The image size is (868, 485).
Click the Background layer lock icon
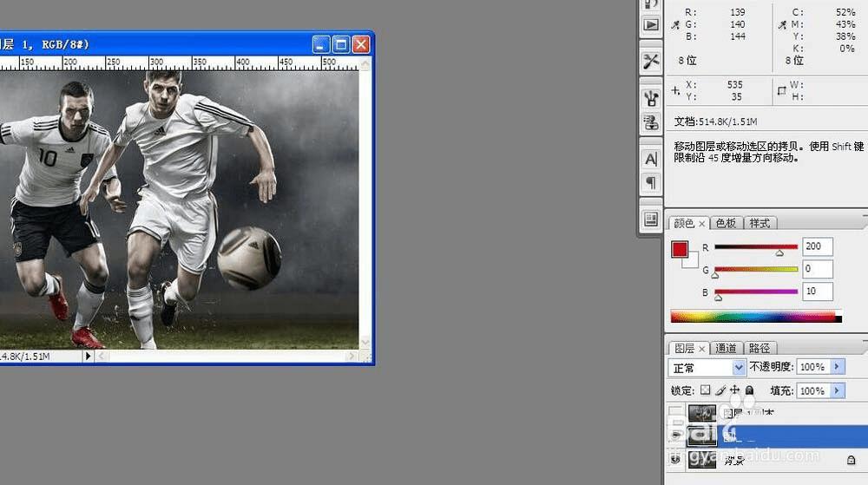pyautogui.click(x=851, y=460)
